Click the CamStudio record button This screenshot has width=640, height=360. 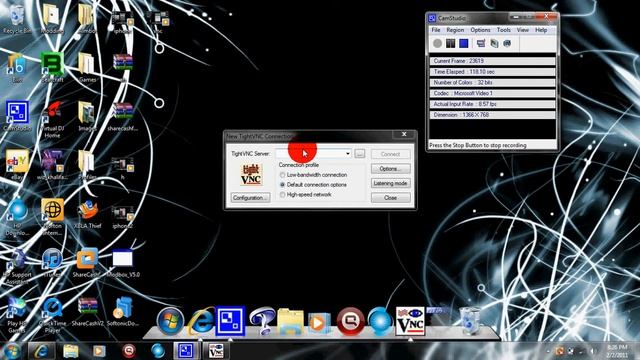click(x=437, y=43)
